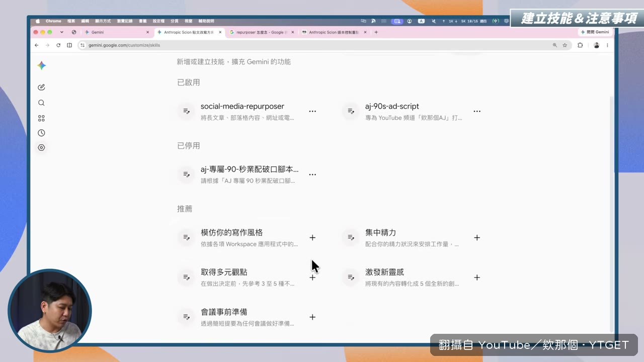This screenshot has height=362, width=644.
Task: Open more options for social-media-repurposer
Action: (x=312, y=111)
